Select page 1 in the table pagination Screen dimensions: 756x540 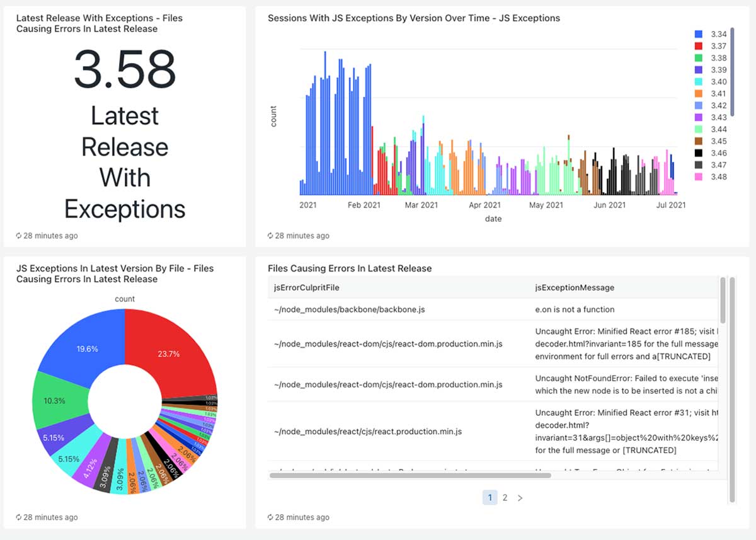click(490, 497)
